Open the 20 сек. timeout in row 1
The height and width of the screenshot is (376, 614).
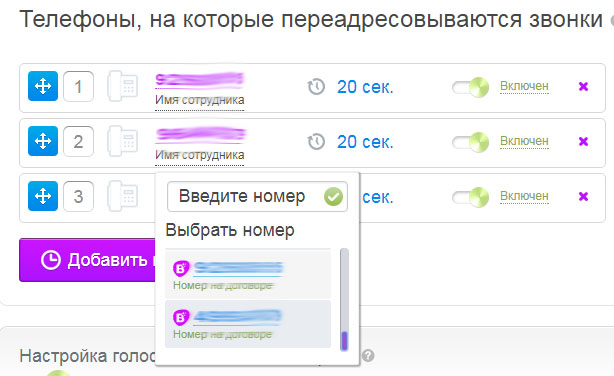point(365,87)
